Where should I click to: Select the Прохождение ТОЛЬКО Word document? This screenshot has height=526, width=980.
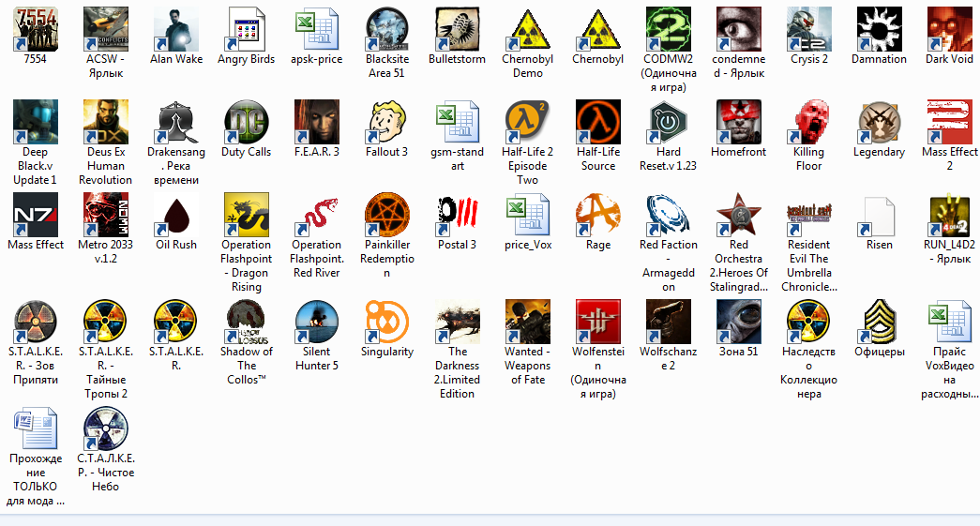click(x=36, y=428)
